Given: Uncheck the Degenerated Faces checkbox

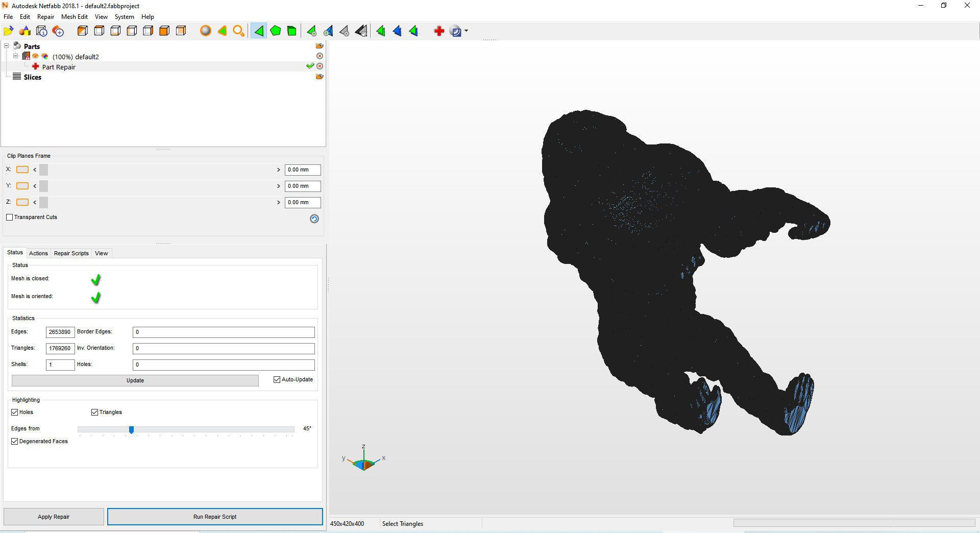Looking at the screenshot, I should click(x=15, y=442).
